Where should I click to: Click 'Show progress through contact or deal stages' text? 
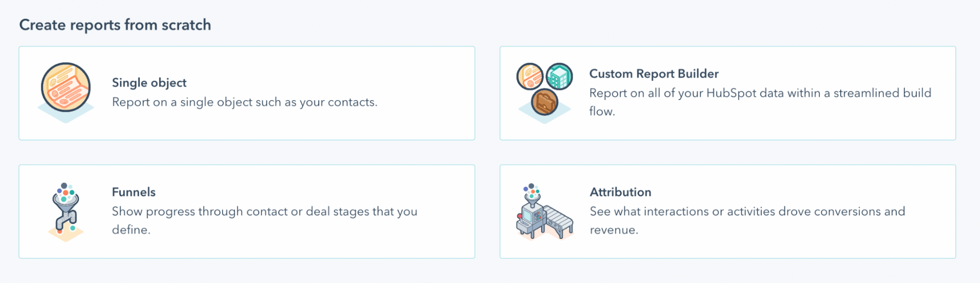tap(265, 220)
